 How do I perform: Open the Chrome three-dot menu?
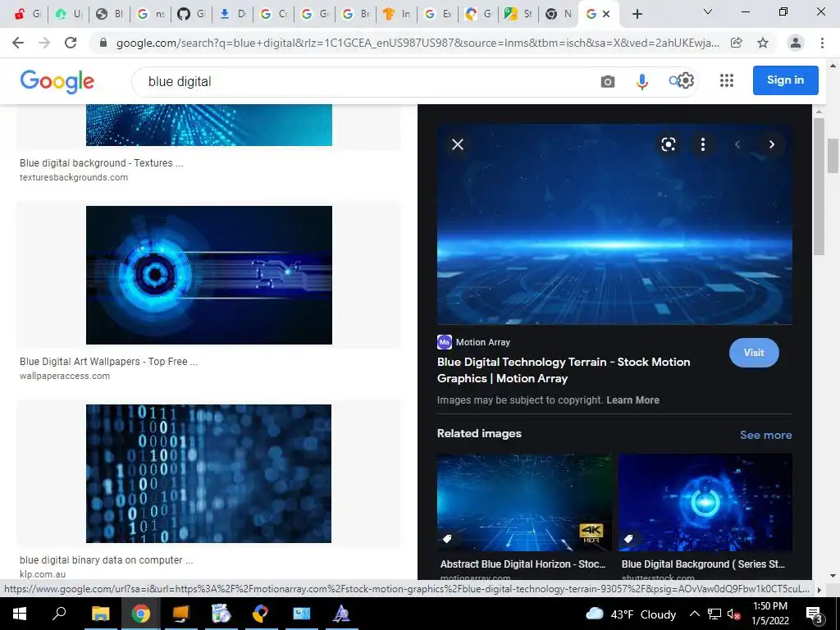click(822, 43)
